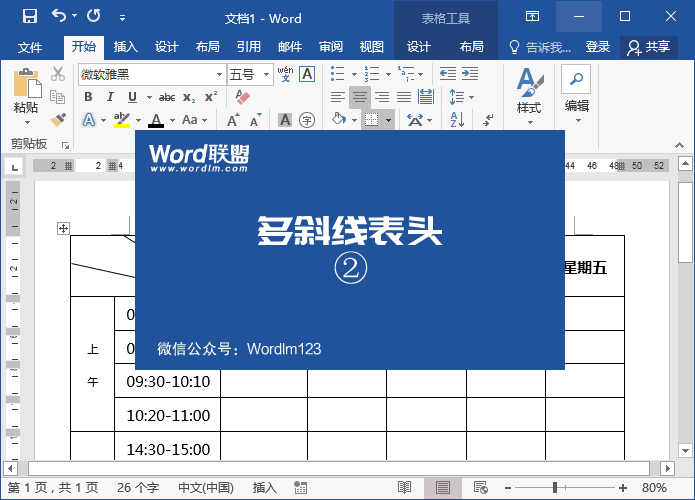695x500 pixels.
Task: Toggle subscript formatting
Action: pyautogui.click(x=189, y=97)
